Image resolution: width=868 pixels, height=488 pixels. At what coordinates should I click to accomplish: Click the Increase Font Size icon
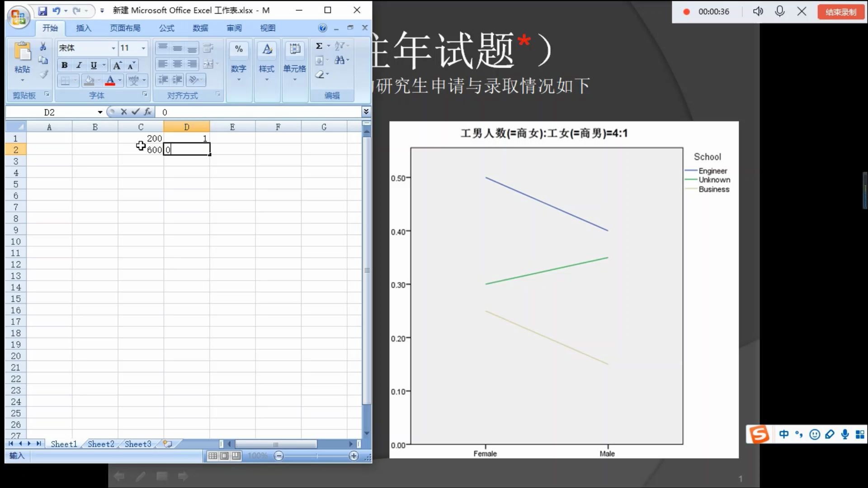(x=117, y=66)
